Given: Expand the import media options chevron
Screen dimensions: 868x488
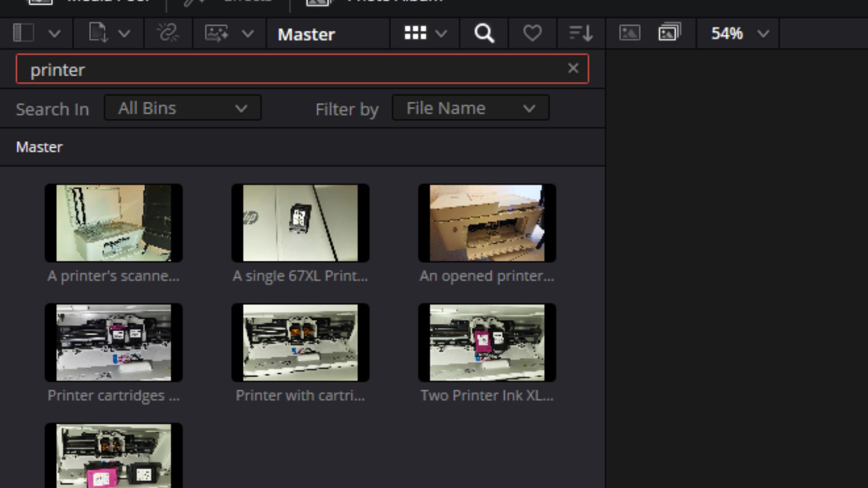Looking at the screenshot, I should point(124,33).
